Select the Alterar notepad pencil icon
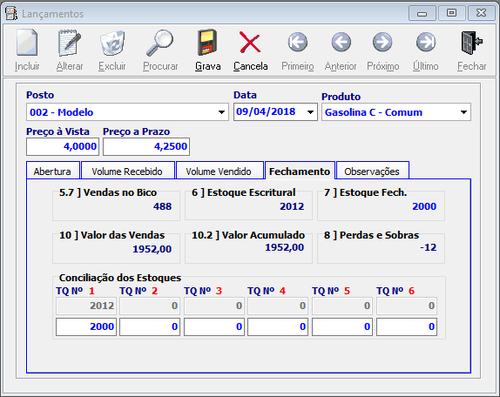This screenshot has height=397, width=500. click(x=69, y=43)
